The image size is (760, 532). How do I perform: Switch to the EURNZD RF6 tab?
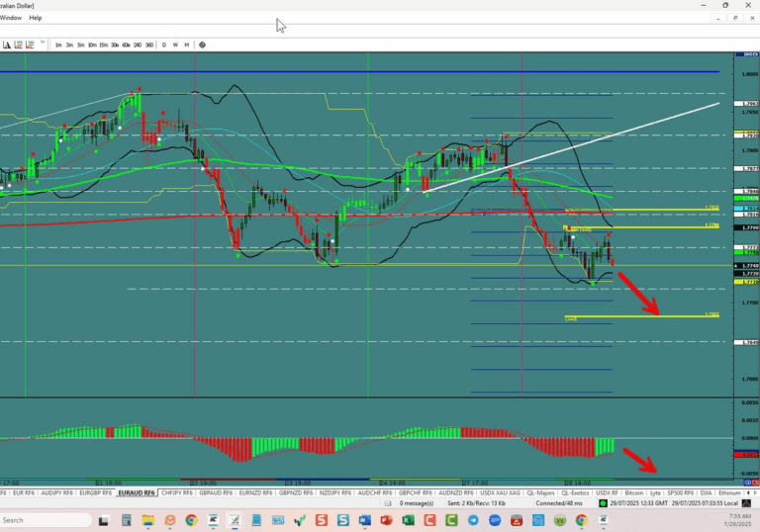[255, 492]
